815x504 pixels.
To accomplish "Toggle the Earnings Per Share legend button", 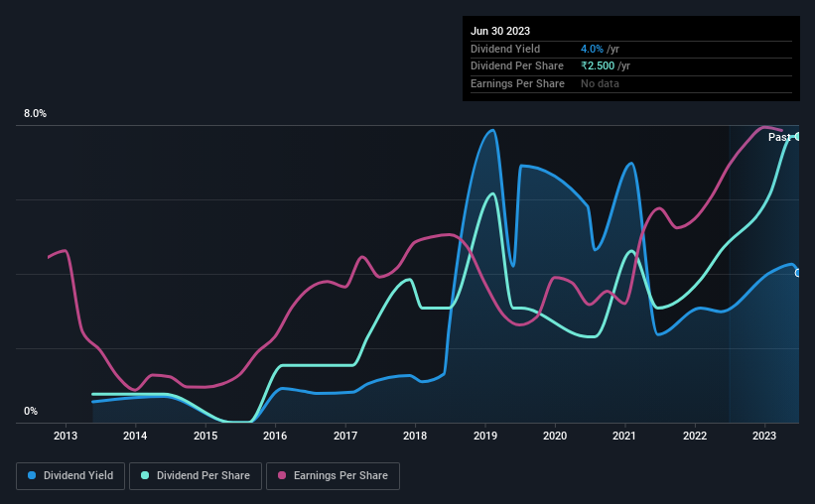I will pyautogui.click(x=333, y=476).
